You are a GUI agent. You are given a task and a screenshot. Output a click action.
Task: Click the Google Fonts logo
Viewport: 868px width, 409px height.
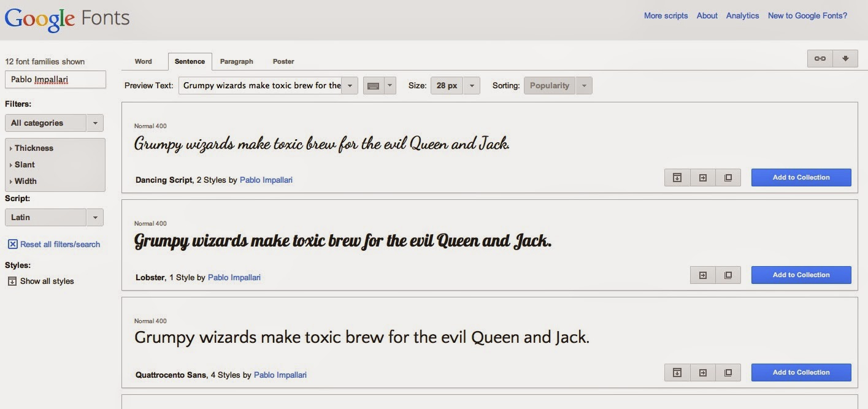point(67,19)
